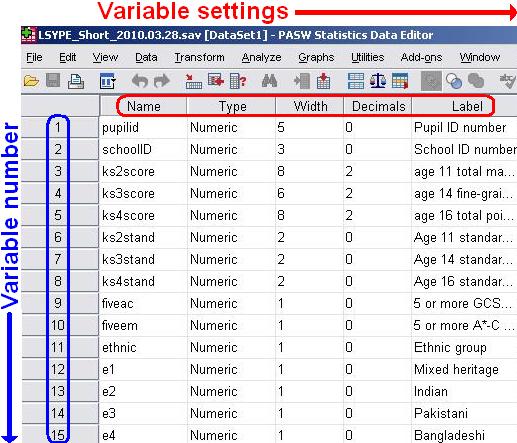Viewport: 517px width, 443px height.
Task: Click the 'Pakistani' label cell
Action: (x=465, y=413)
